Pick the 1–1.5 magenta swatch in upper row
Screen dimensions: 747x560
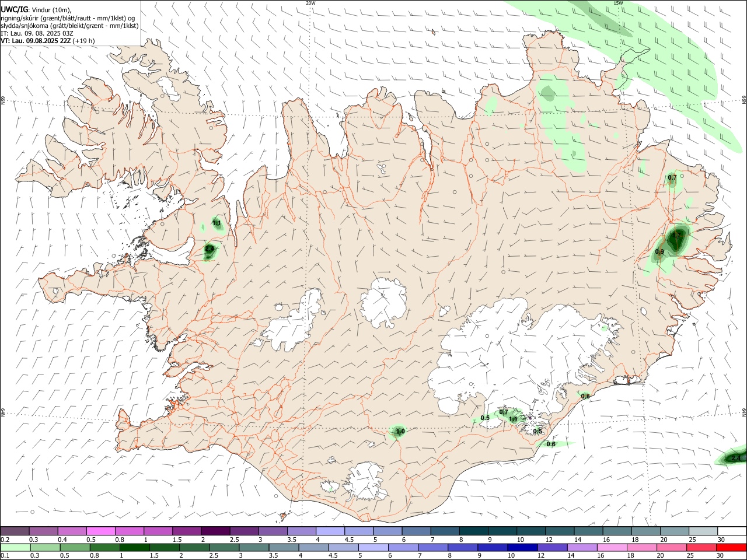(158, 531)
